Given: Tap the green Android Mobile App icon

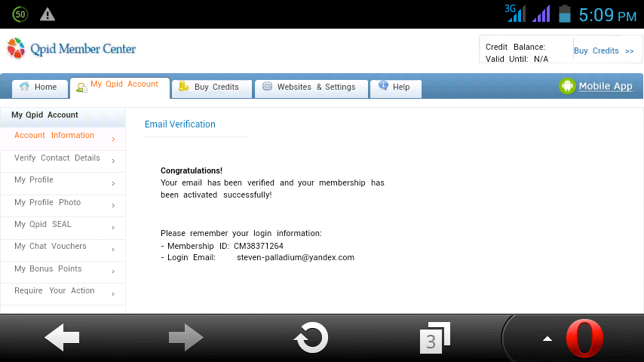Looking at the screenshot, I should tap(567, 86).
